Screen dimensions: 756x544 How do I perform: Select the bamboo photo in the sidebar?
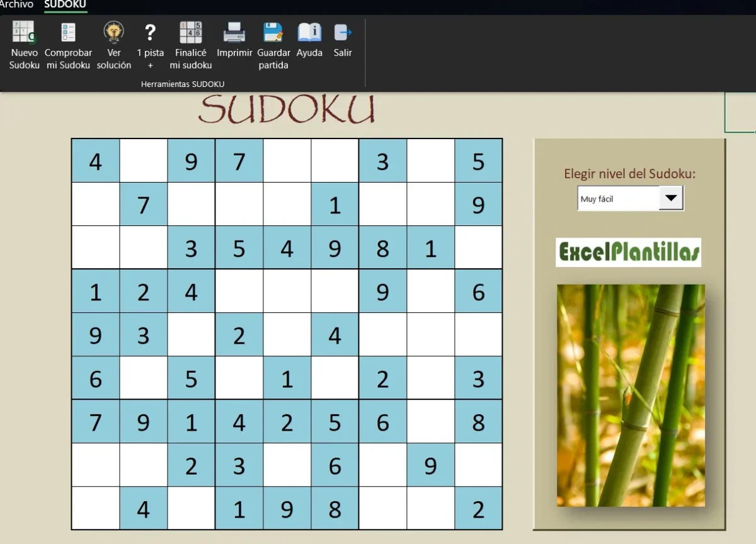(630, 395)
